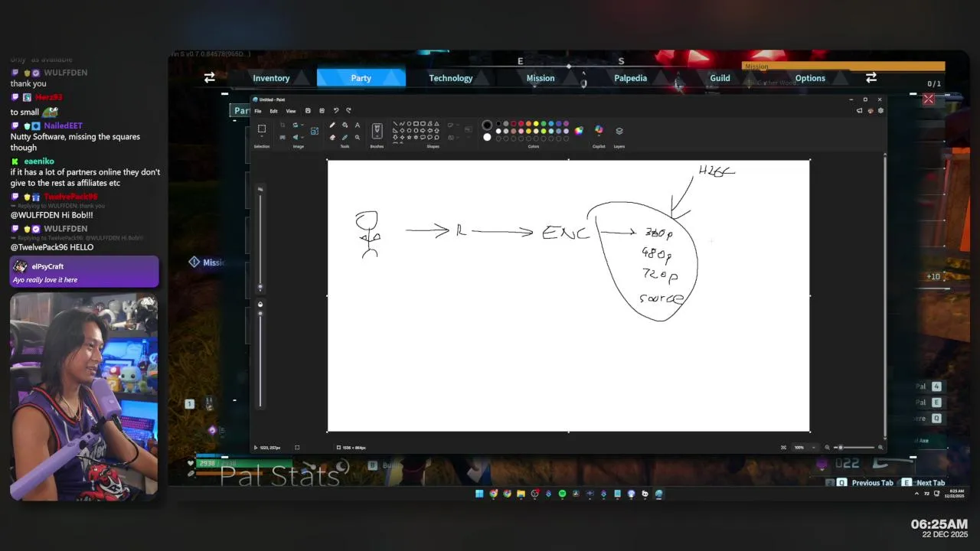Screen dimensions: 980x551
Task: Click Paint icon in the taskbar
Action: point(658,494)
